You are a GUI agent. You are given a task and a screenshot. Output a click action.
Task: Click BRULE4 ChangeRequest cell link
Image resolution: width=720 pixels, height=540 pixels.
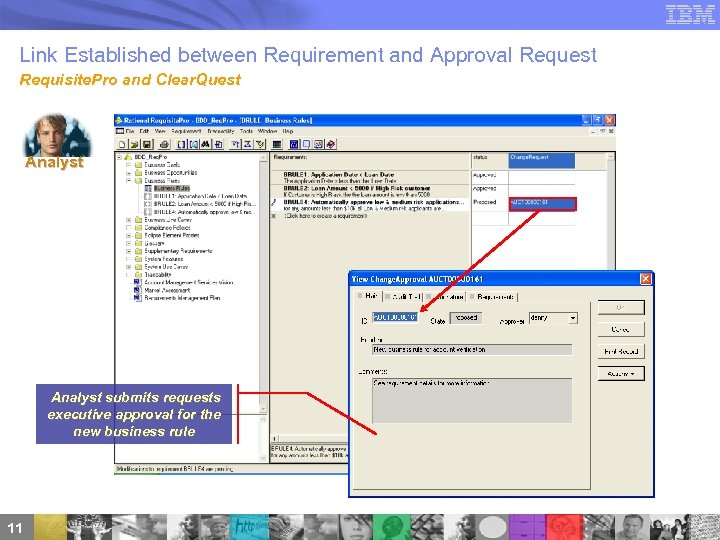point(542,204)
